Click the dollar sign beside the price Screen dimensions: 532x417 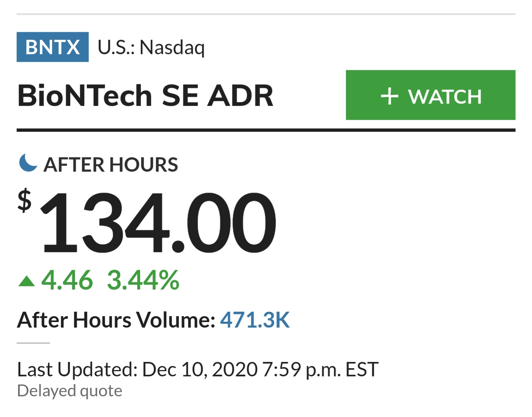tap(25, 200)
